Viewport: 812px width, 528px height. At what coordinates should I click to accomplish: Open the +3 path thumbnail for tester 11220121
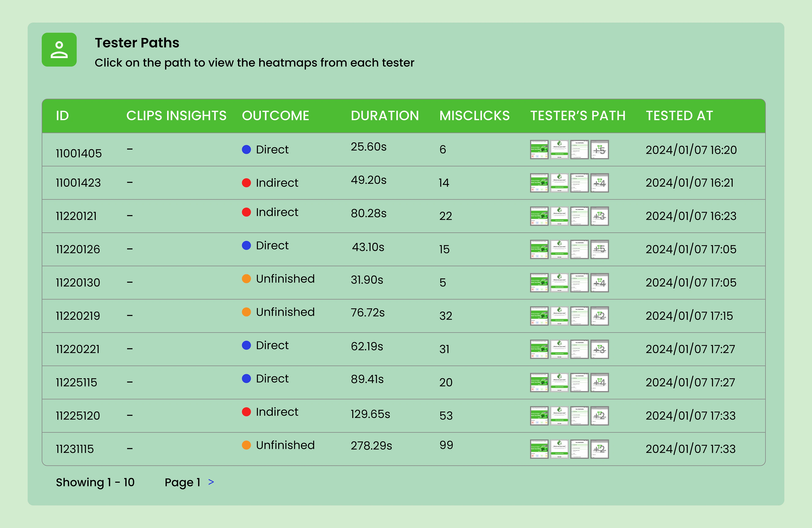(x=599, y=216)
